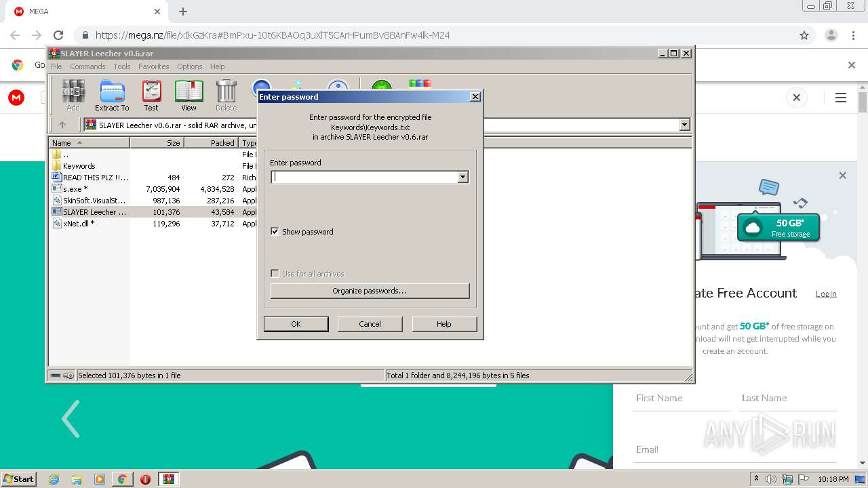Click the Last Name input field
868x488 pixels.
click(789, 399)
